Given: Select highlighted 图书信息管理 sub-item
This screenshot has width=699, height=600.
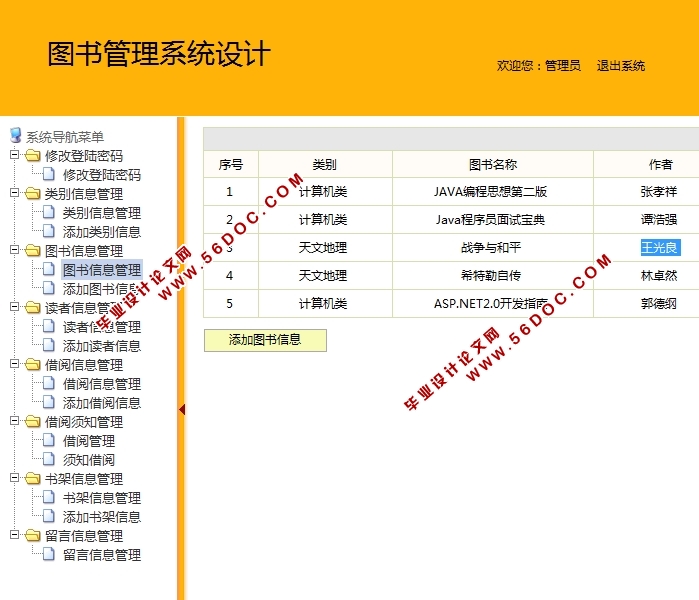Looking at the screenshot, I should tap(102, 270).
